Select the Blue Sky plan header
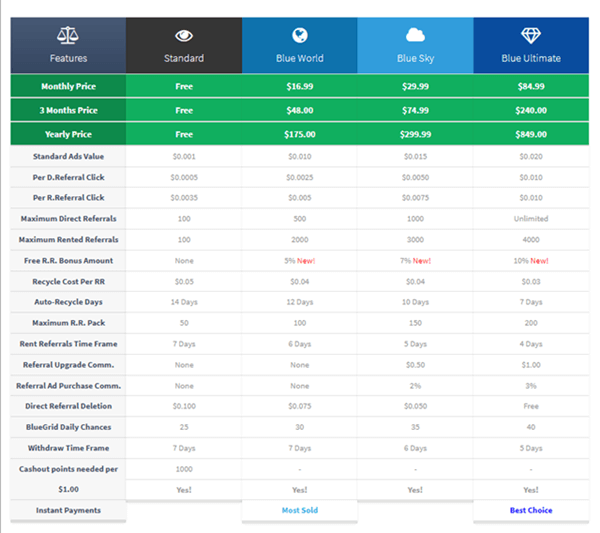This screenshot has height=533, width=600. (415, 45)
